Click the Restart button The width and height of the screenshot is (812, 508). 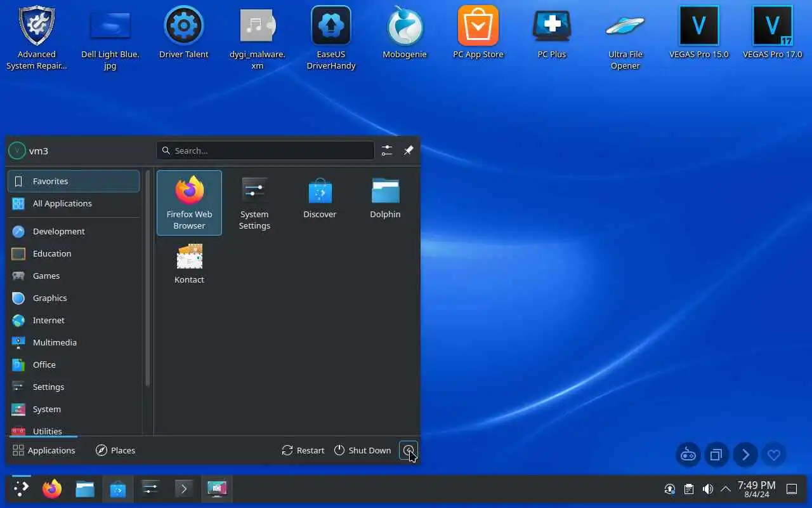[x=303, y=450]
